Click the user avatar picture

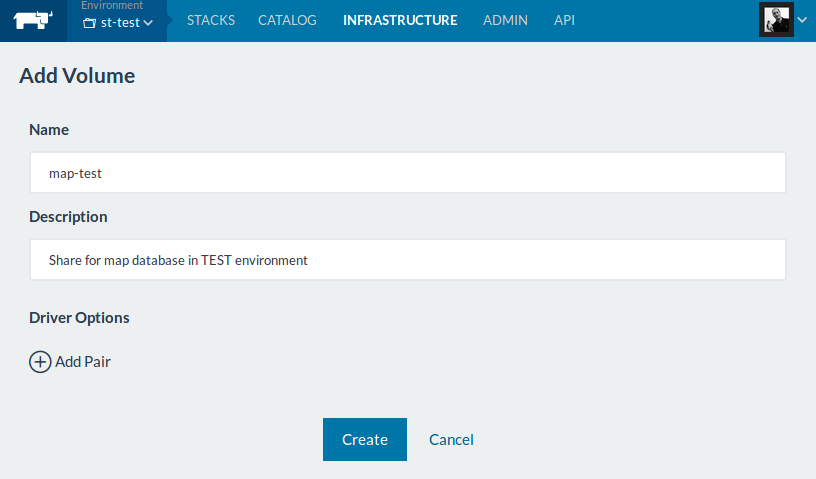776,20
